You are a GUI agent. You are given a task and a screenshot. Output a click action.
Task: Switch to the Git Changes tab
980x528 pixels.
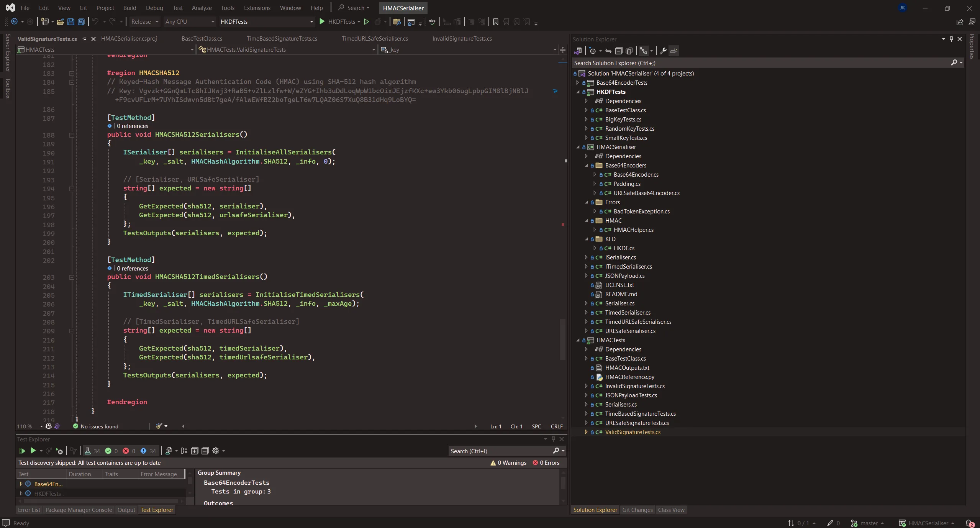pyautogui.click(x=637, y=510)
